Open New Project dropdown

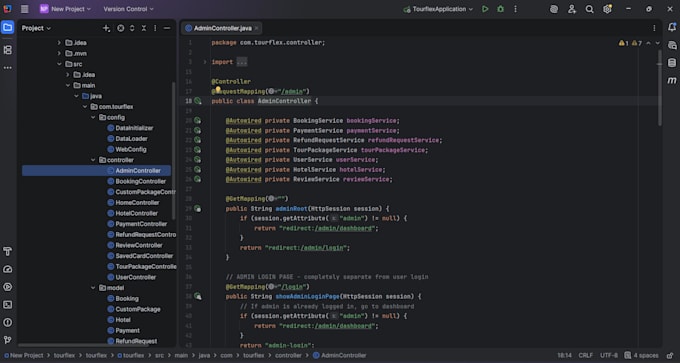[x=66, y=9]
